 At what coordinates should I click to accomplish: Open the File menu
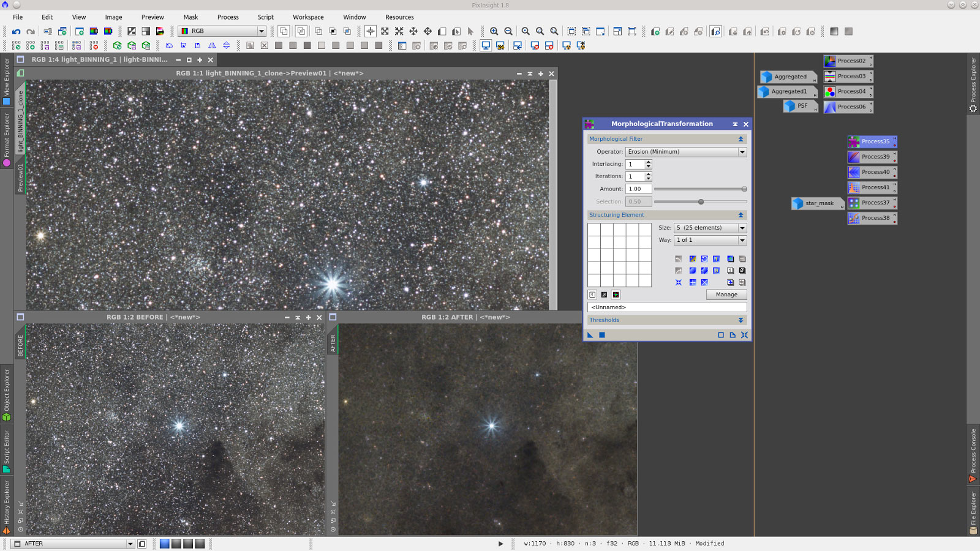tap(18, 17)
